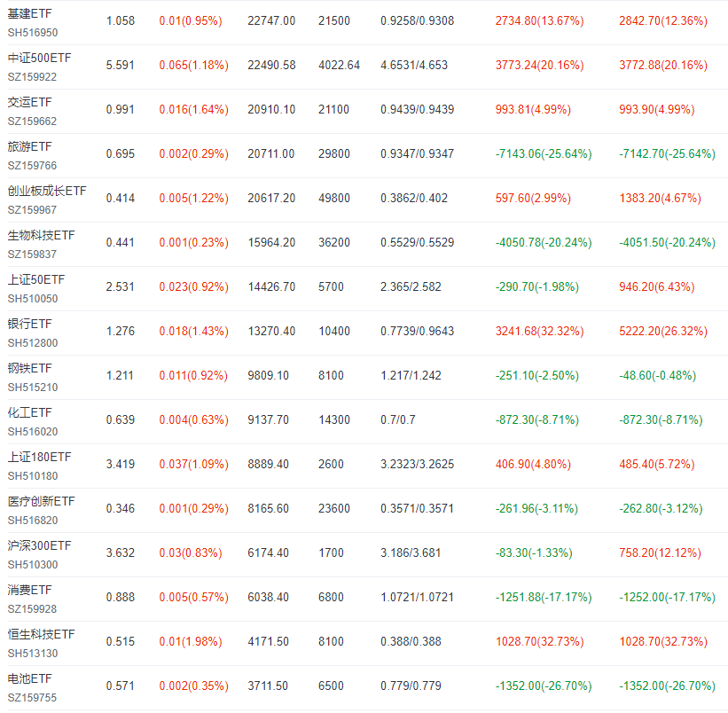The height and width of the screenshot is (713, 728).
Task: Select the 上证50ETF name
Action: click(x=36, y=279)
